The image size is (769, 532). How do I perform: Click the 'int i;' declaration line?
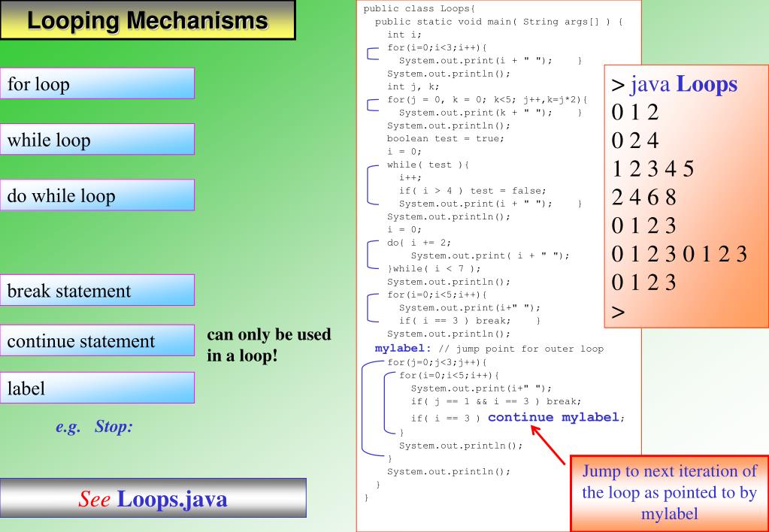coord(404,35)
